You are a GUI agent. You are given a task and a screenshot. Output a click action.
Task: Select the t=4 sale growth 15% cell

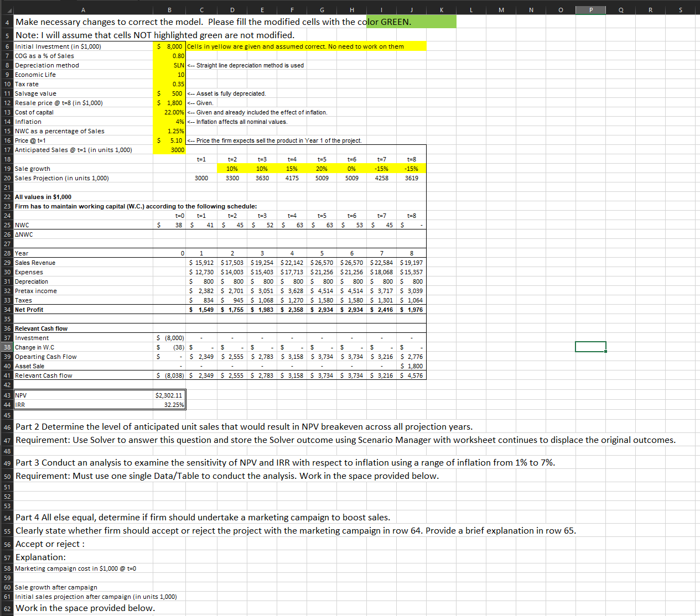tap(292, 169)
